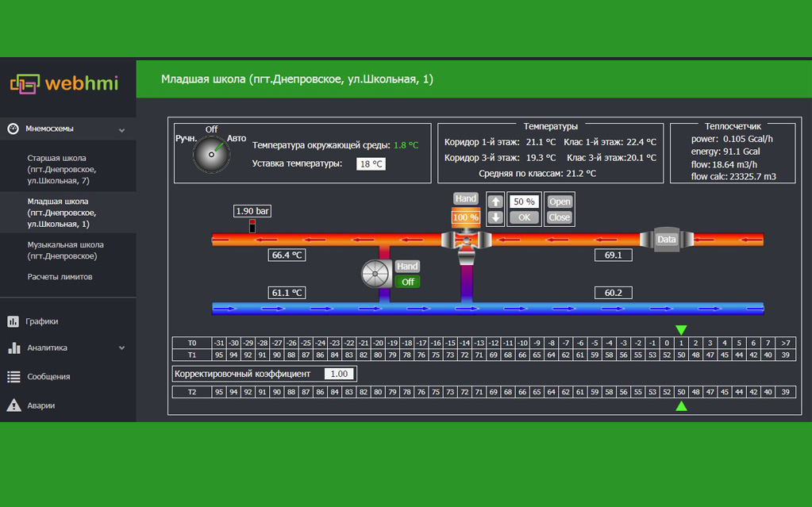The height and width of the screenshot is (507, 812).
Task: Expand the Аналитика menu chevron
Action: click(x=121, y=348)
